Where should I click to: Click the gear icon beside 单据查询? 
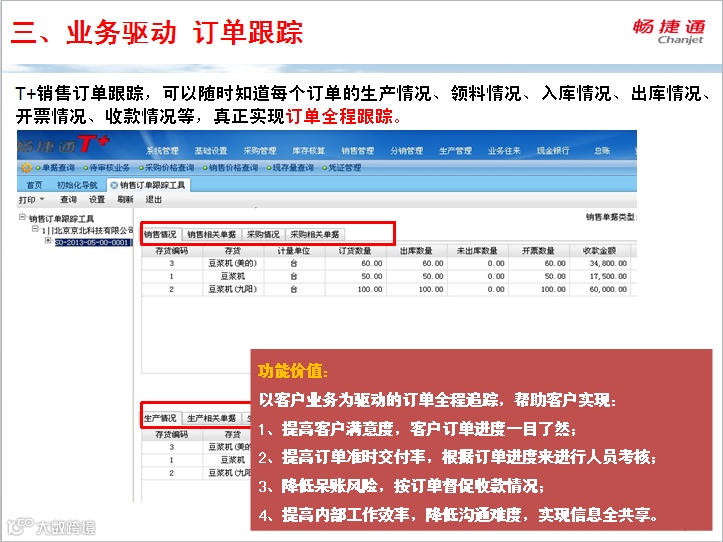tap(26, 168)
